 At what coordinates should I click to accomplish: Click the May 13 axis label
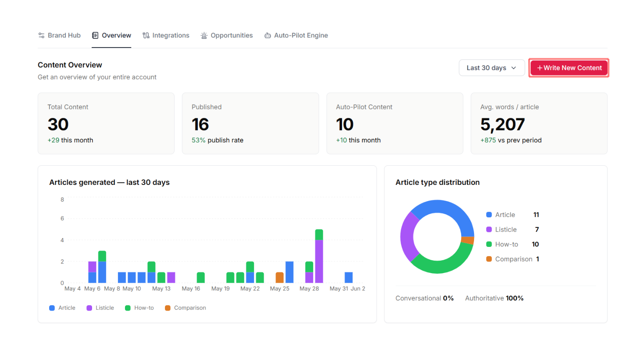[x=161, y=289]
